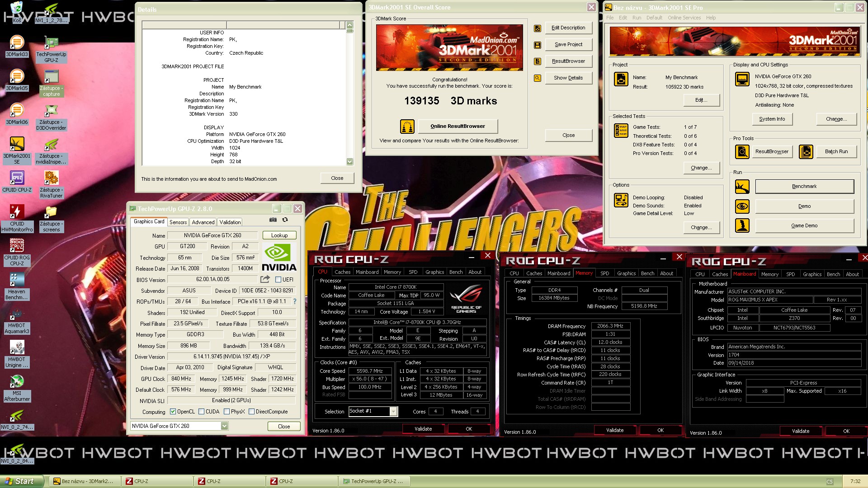Click the Details list scroll-down arrow

click(x=349, y=162)
